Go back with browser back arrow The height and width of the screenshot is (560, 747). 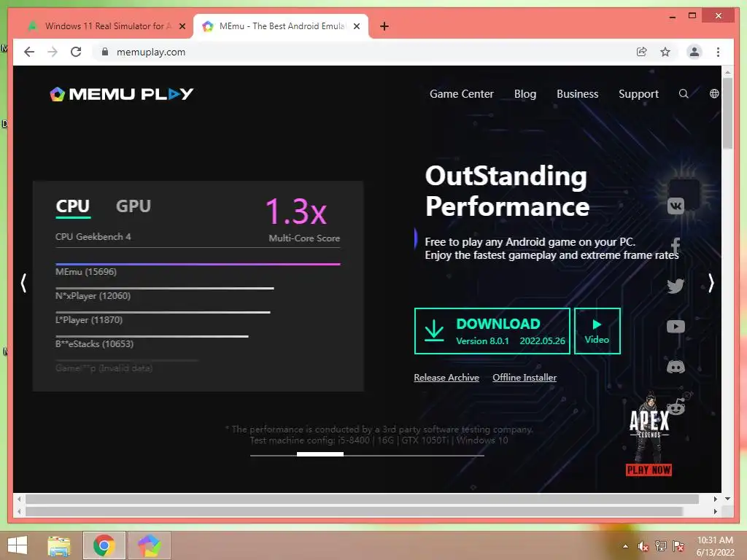(29, 52)
